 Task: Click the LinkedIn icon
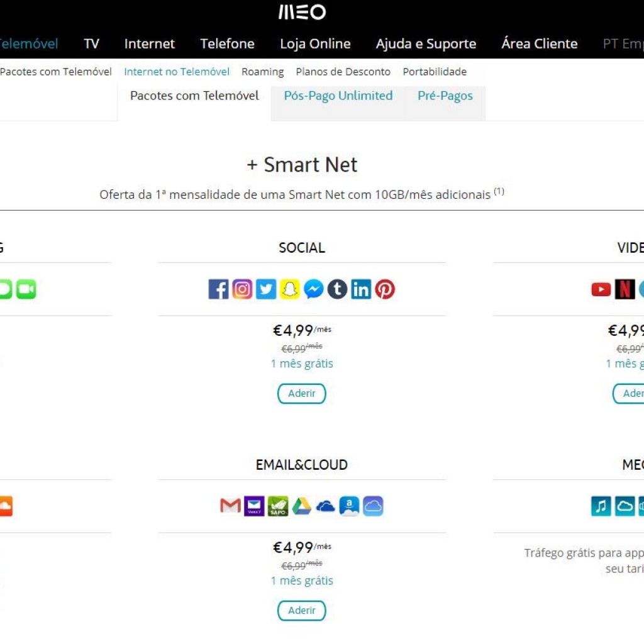(361, 289)
